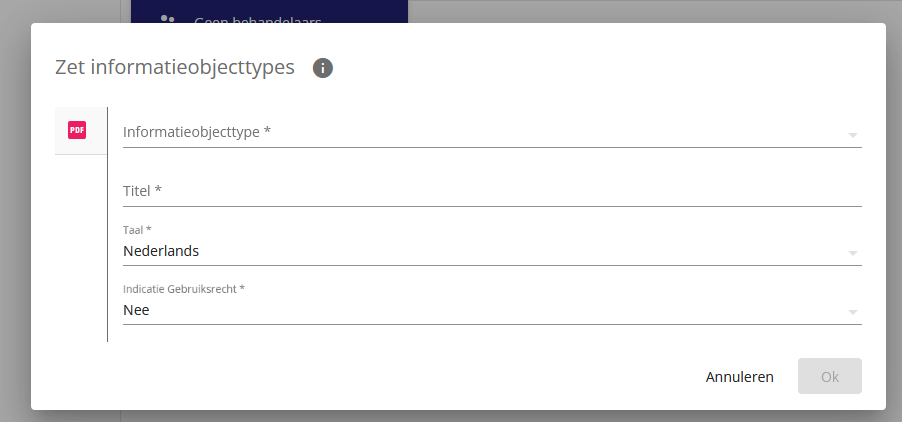The image size is (902, 422).
Task: Focus the Titel text input field
Action: 492,191
